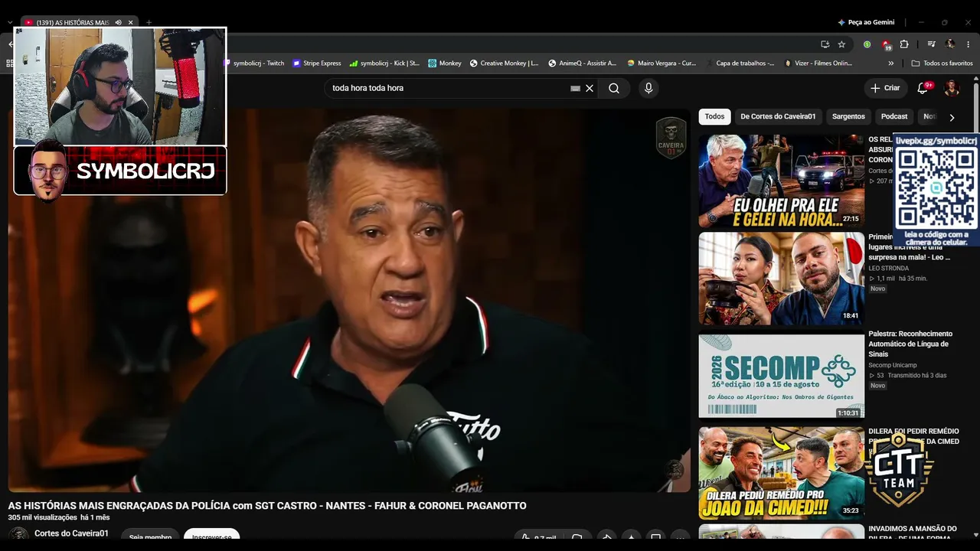Select the Todos filter chip
The height and width of the screenshot is (551, 980).
click(714, 116)
